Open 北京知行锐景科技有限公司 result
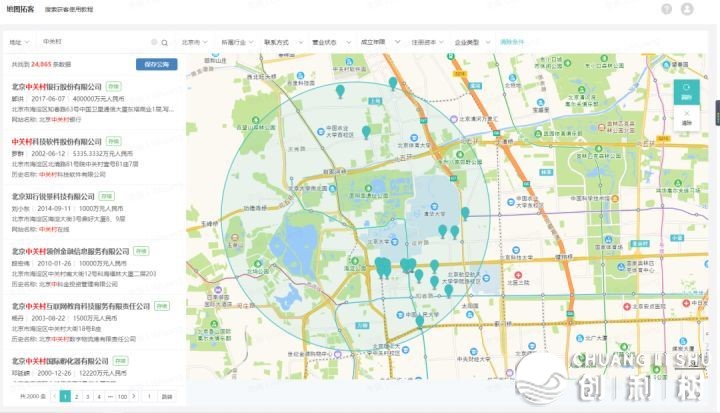The width and height of the screenshot is (720, 413). tap(53, 196)
